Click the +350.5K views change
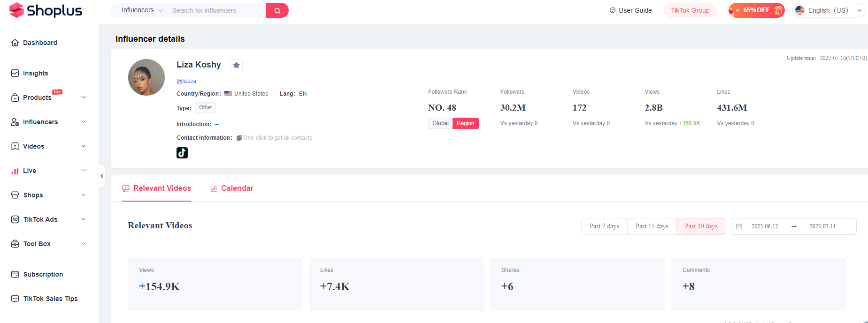The width and height of the screenshot is (868, 323). tap(690, 123)
